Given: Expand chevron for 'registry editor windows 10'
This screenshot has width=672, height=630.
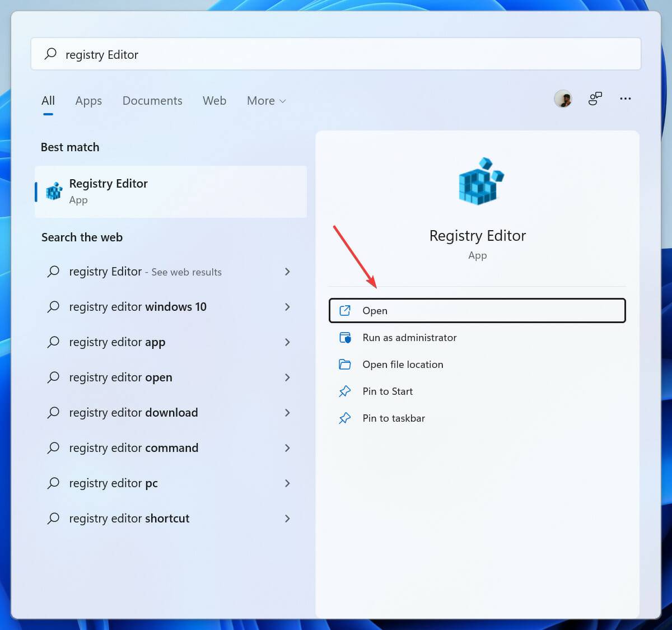Looking at the screenshot, I should [x=287, y=307].
